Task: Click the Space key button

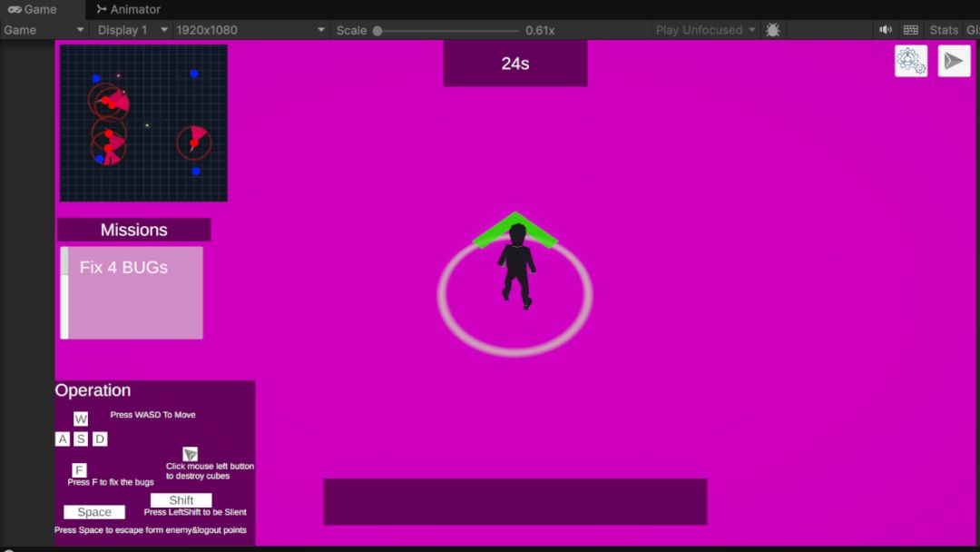Action: point(94,512)
